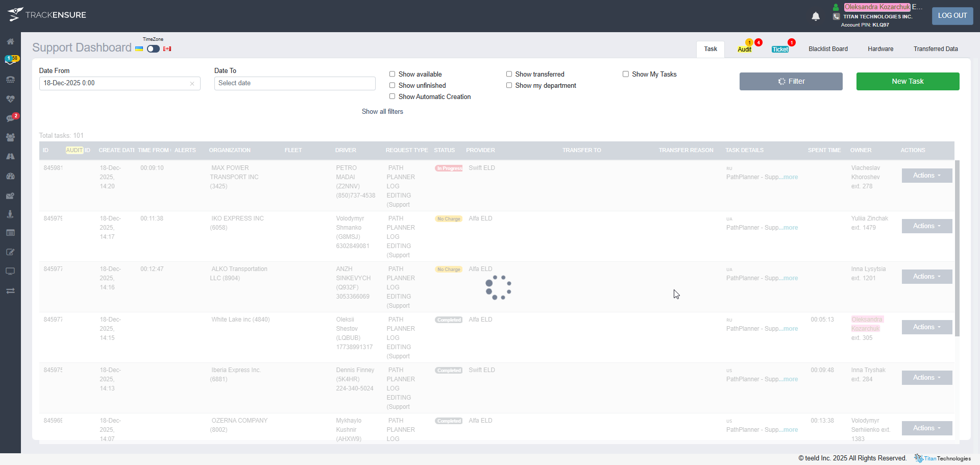This screenshot has width=980, height=465.
Task: Open the list panel icon in the sidebar
Action: pyautogui.click(x=10, y=233)
